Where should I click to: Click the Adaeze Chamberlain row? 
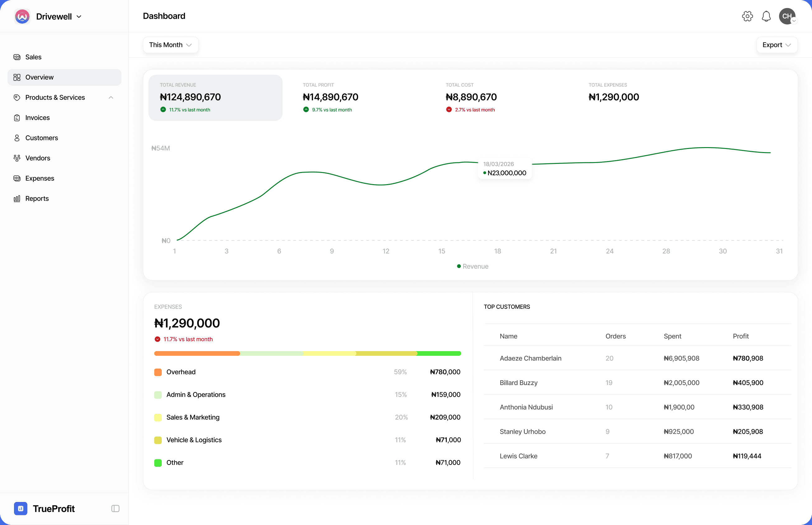click(637, 358)
